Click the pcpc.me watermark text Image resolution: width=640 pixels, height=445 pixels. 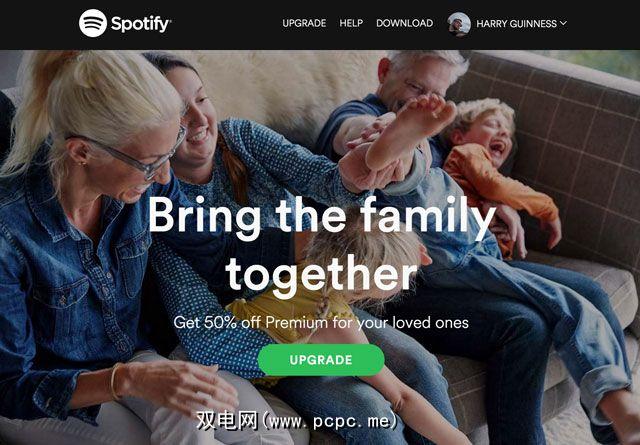pyautogui.click(x=297, y=421)
